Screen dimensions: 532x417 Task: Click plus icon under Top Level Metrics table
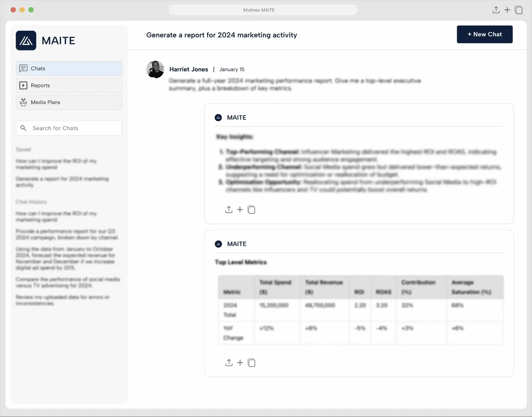coord(240,363)
